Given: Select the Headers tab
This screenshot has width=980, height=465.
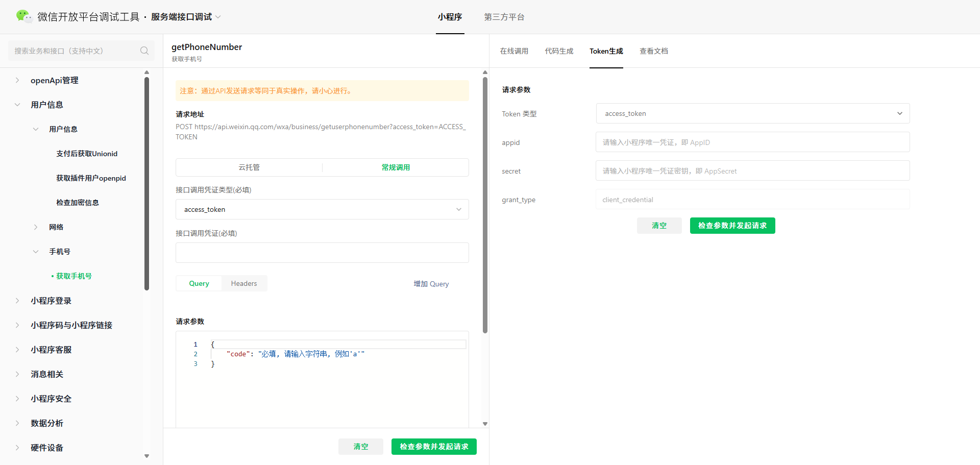Looking at the screenshot, I should pos(244,283).
